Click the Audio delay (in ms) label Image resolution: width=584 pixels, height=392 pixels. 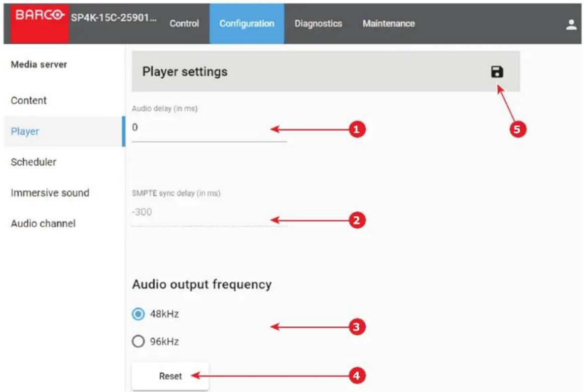[x=165, y=109]
